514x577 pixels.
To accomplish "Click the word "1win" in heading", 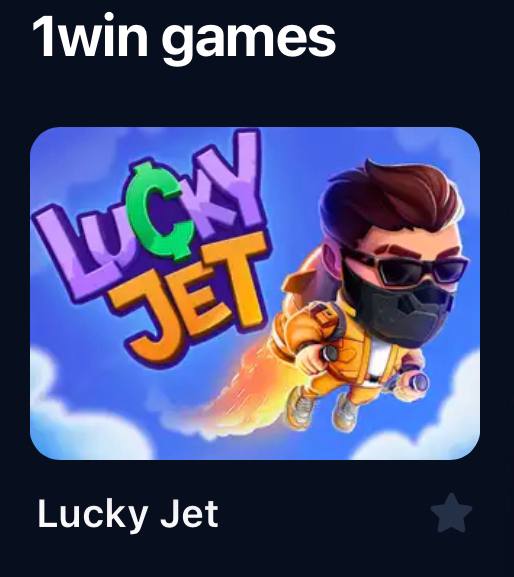I will pyautogui.click(x=90, y=36).
